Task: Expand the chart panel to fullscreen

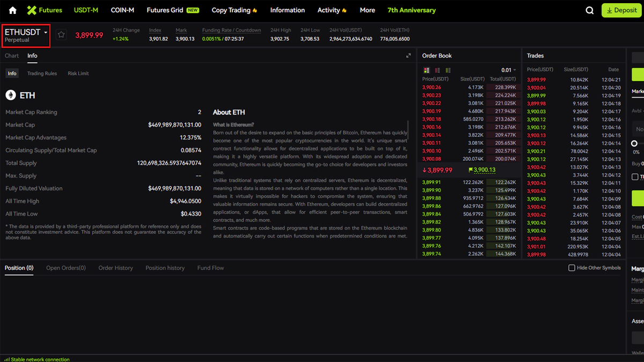Action: pos(408,56)
